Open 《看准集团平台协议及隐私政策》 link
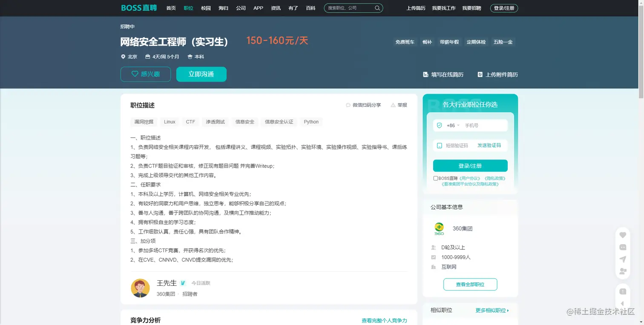 [470, 184]
